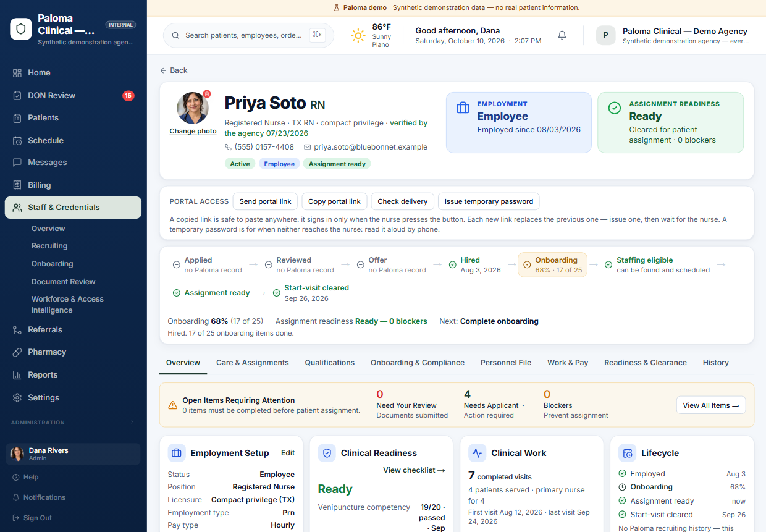Screen dimensions: 766x532
Task: Click Issue temporary password button
Action: point(489,201)
